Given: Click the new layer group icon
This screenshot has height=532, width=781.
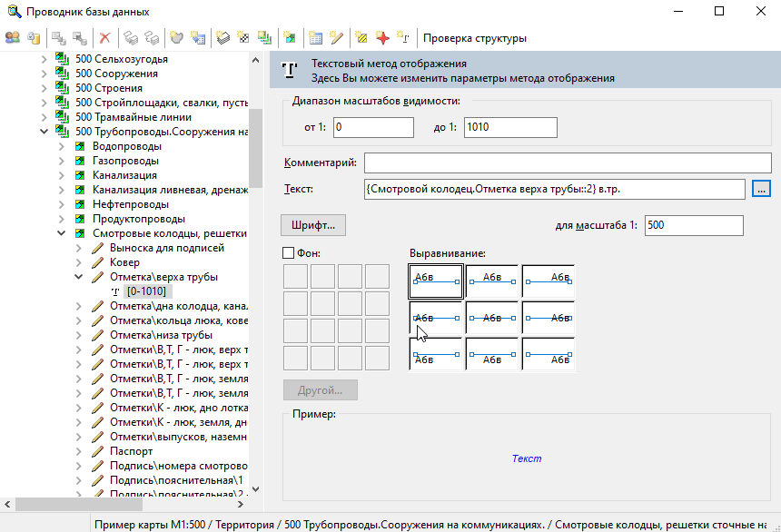Looking at the screenshot, I should [x=264, y=38].
